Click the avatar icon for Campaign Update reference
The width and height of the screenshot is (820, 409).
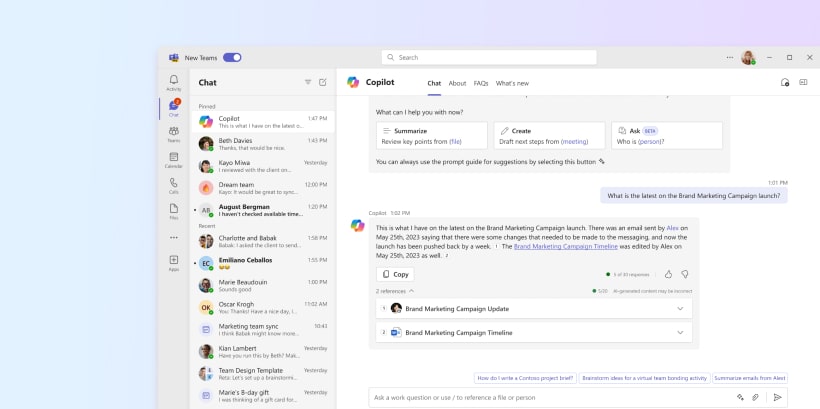(x=396, y=309)
